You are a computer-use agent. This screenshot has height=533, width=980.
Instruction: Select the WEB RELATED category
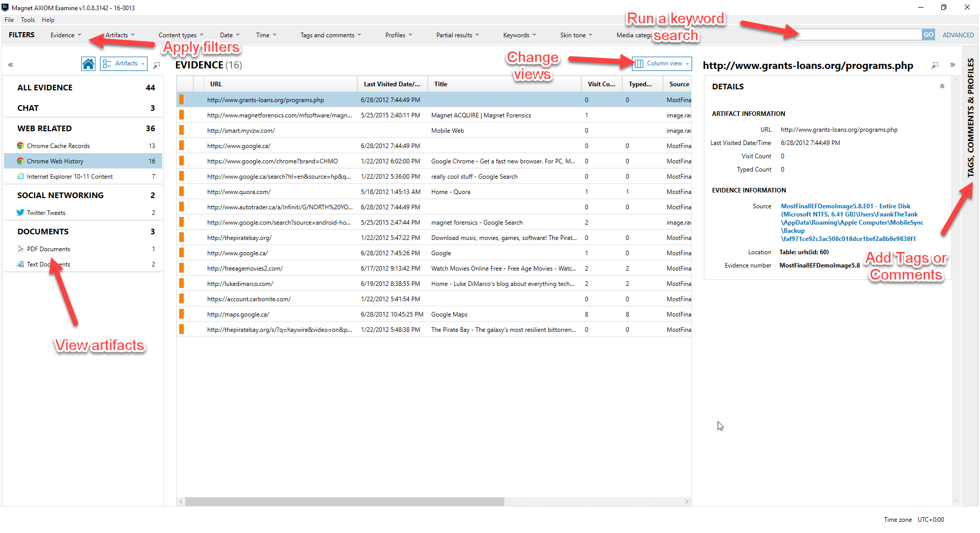pos(84,128)
